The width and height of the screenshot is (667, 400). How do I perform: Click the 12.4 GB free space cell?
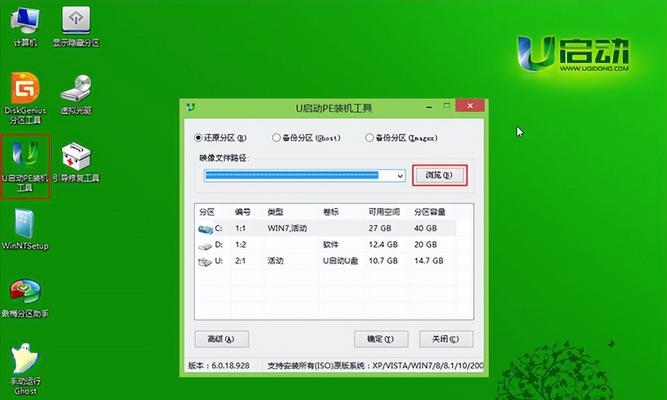click(x=383, y=245)
